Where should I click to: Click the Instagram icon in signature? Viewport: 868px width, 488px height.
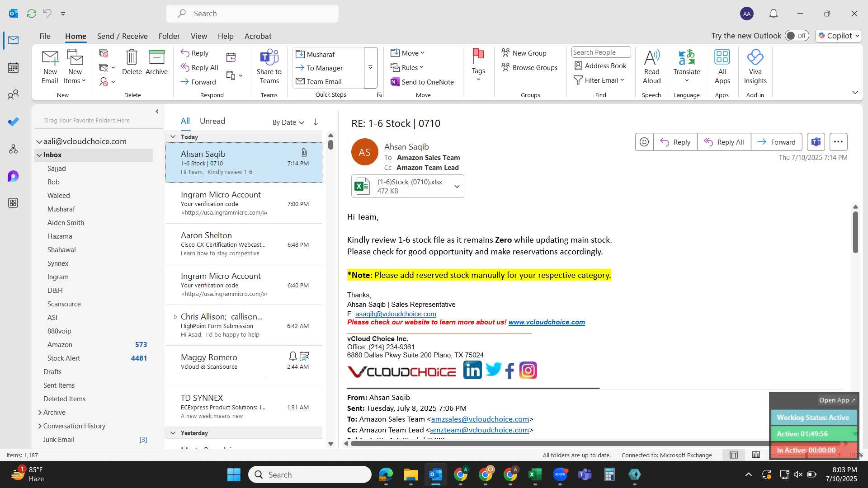tap(528, 371)
